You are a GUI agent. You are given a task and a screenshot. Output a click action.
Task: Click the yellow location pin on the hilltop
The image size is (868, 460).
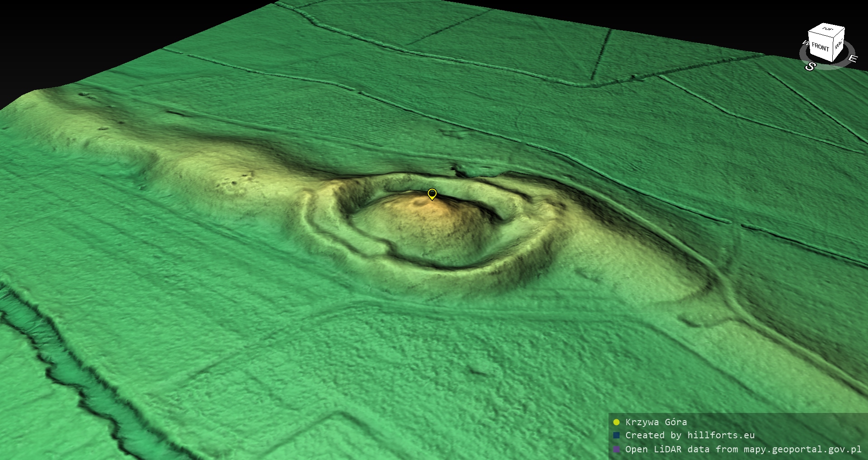click(x=432, y=194)
